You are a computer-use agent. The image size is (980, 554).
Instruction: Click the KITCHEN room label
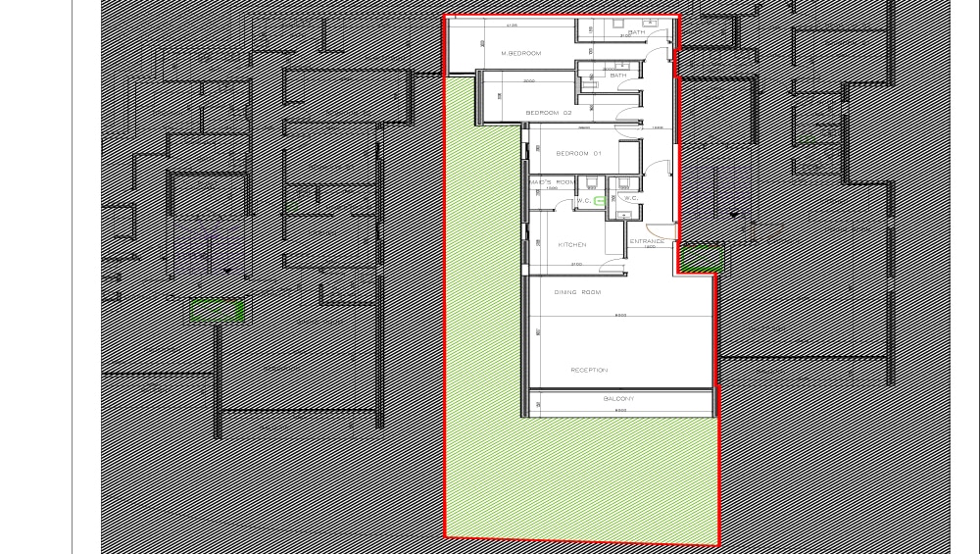572,245
